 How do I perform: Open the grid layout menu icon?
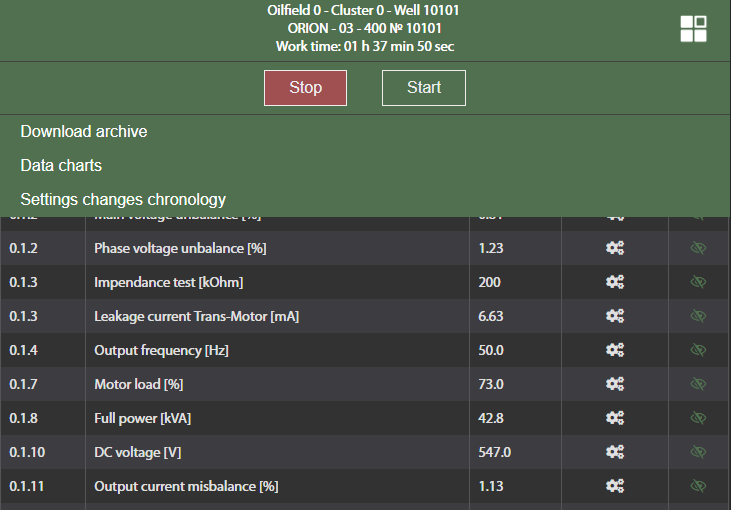tap(693, 29)
